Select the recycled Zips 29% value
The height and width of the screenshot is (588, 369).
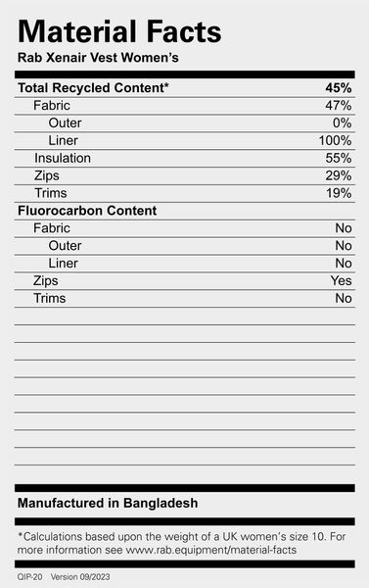point(339,175)
